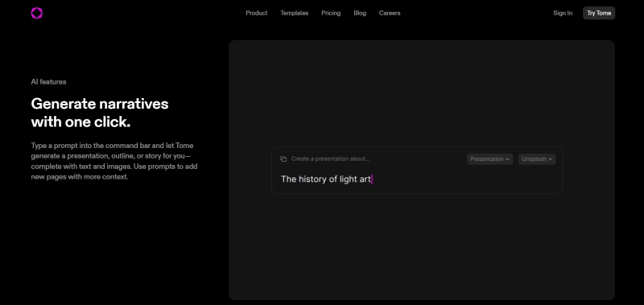This screenshot has width=644, height=305.
Task: Visit the Blog link
Action: pyautogui.click(x=360, y=13)
